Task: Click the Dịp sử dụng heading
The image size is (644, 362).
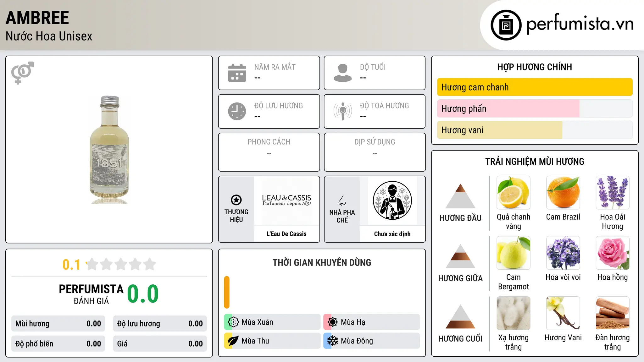Action: click(375, 142)
